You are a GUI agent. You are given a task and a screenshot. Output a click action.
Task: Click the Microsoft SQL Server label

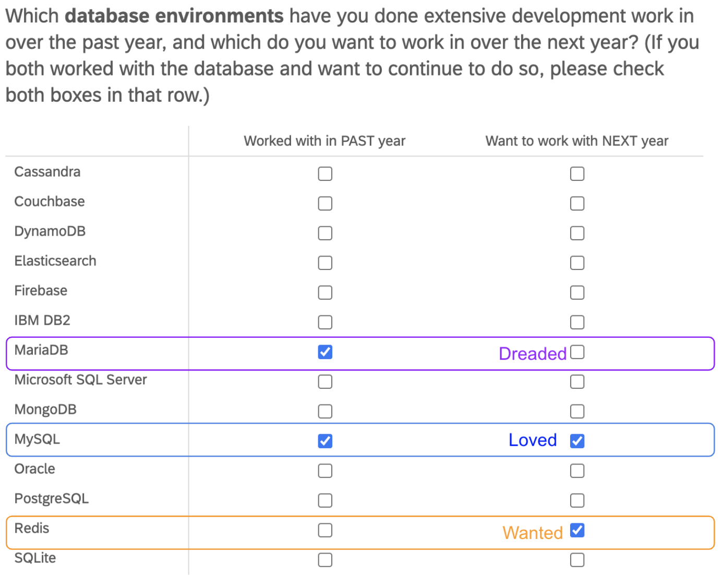click(81, 379)
